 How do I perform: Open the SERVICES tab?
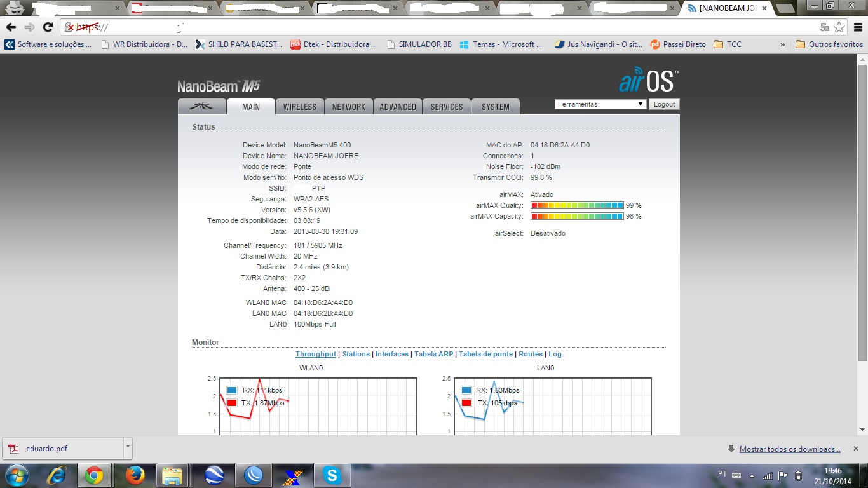tap(447, 107)
